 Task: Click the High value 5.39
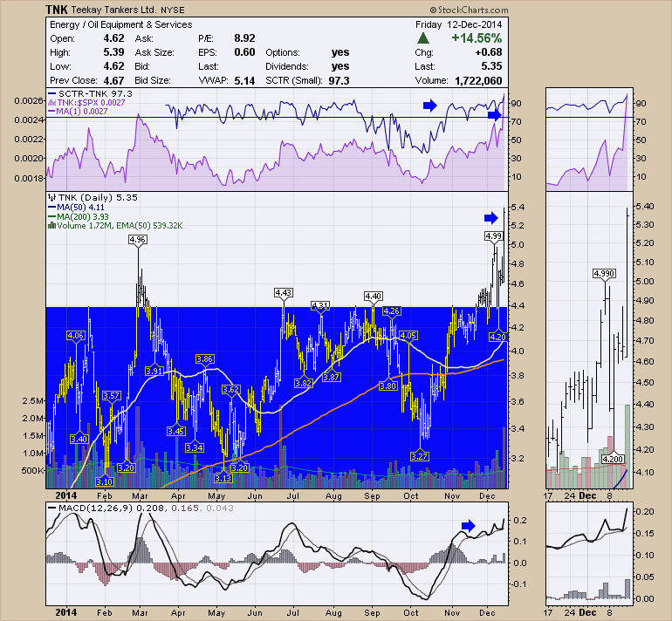[x=113, y=52]
